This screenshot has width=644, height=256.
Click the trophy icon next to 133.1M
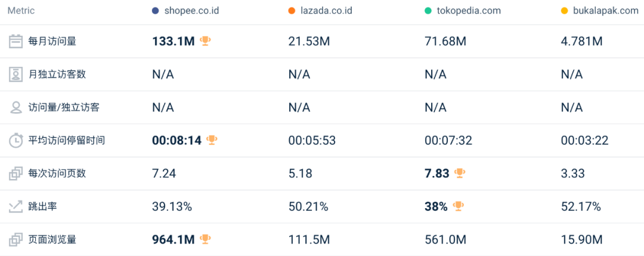pos(205,41)
